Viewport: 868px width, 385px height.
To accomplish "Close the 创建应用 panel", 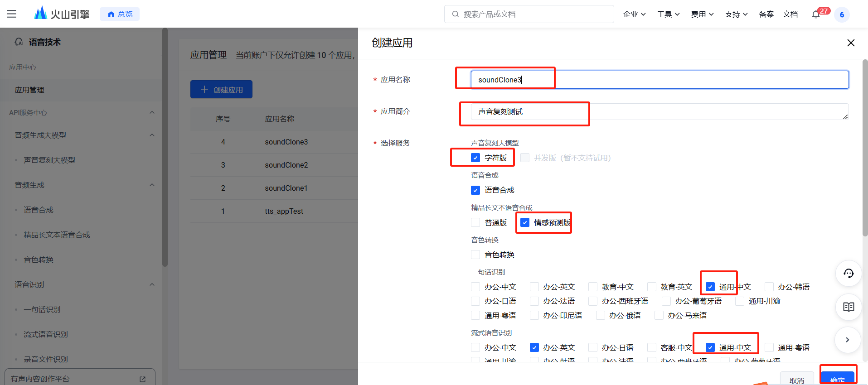I will pyautogui.click(x=851, y=43).
